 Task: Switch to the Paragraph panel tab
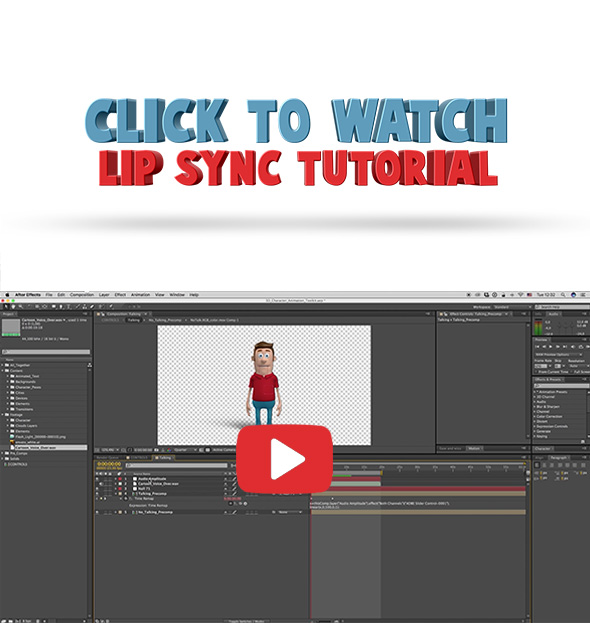point(558,458)
